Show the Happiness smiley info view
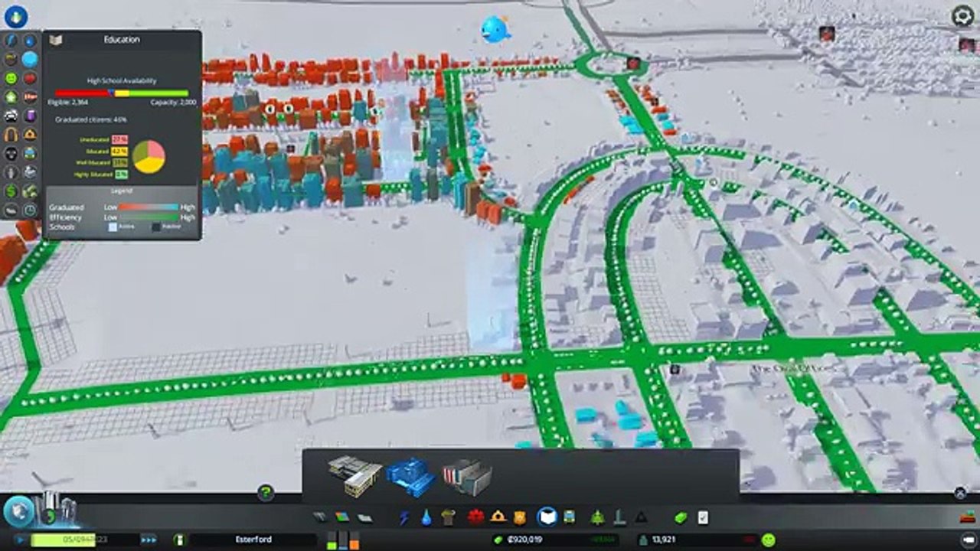This screenshot has height=551, width=980. click(11, 78)
